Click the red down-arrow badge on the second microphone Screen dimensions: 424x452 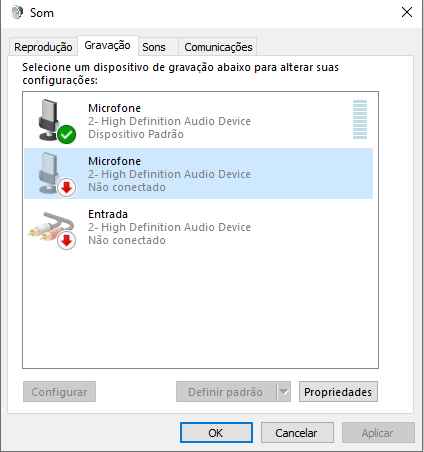pyautogui.click(x=67, y=188)
